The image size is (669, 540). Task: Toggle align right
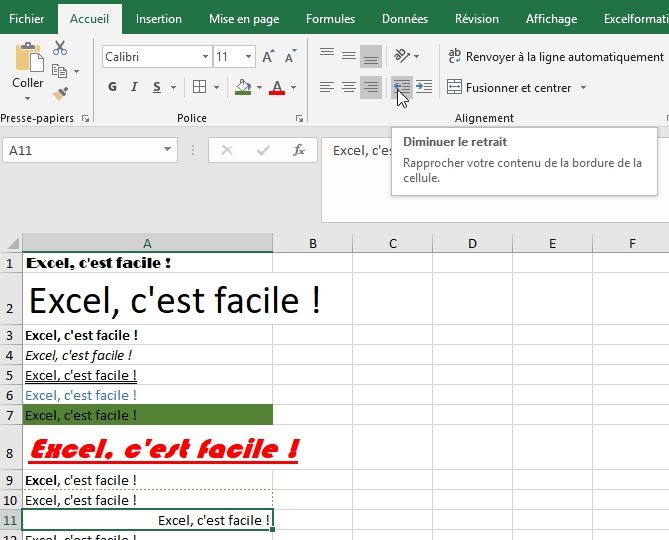(x=371, y=87)
